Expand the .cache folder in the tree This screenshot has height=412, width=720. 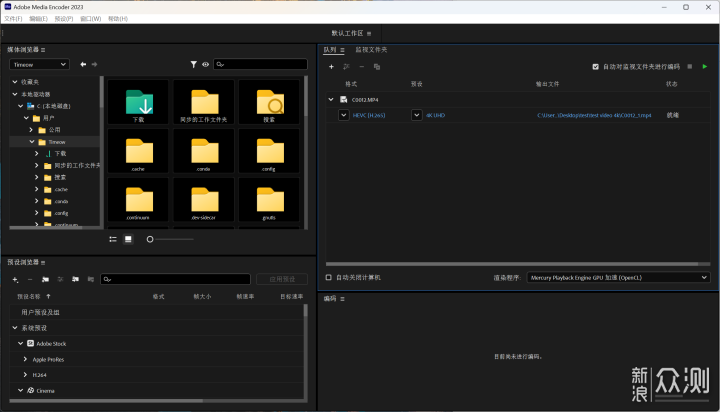[x=37, y=189]
